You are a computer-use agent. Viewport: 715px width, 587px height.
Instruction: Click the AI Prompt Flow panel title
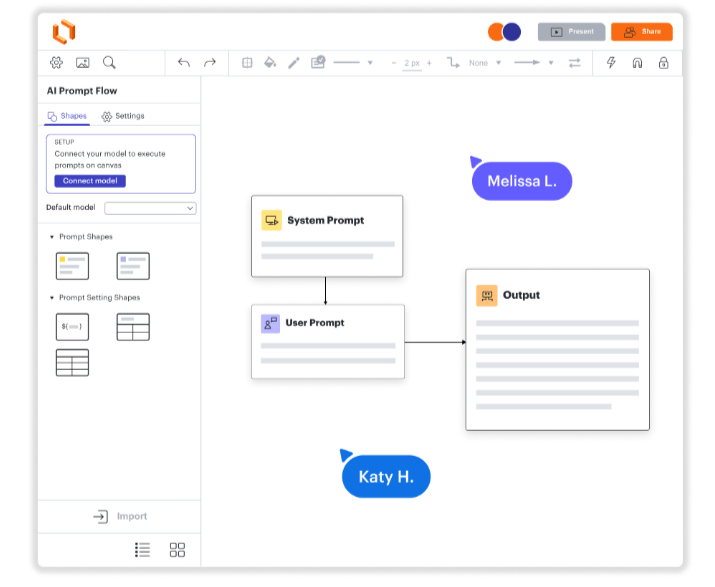pos(82,91)
